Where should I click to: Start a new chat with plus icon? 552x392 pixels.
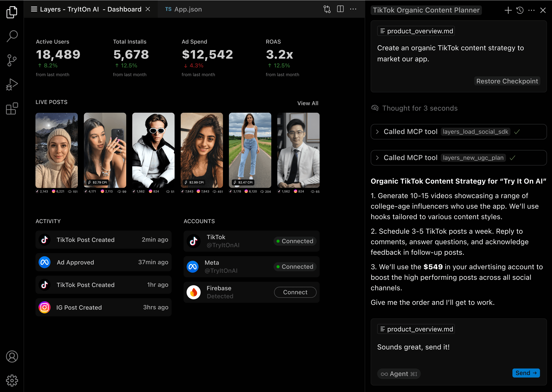coord(508,10)
